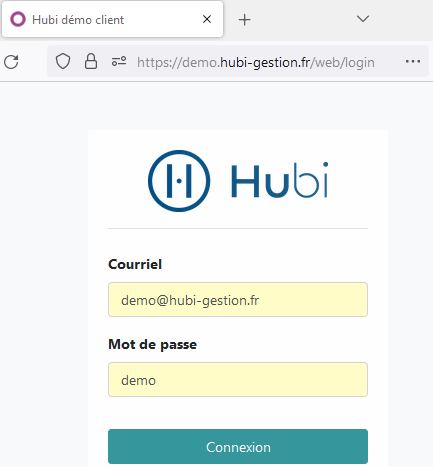Click the /web/login path in the URL

click(x=342, y=62)
